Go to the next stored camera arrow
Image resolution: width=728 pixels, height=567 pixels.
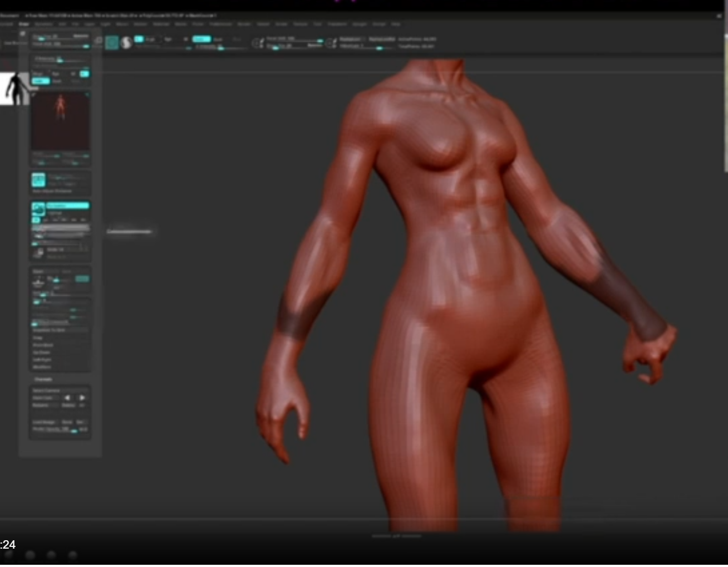[x=82, y=398]
